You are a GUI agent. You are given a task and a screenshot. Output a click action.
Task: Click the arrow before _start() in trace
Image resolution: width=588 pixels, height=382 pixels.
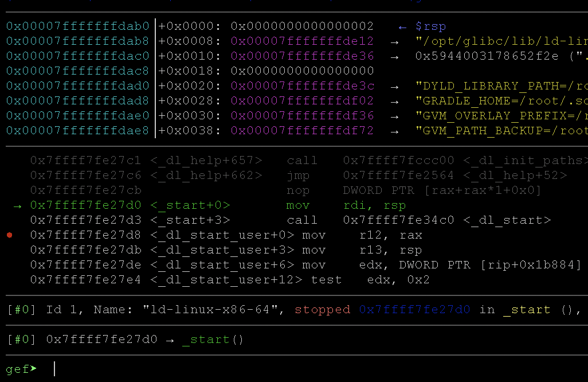click(170, 340)
